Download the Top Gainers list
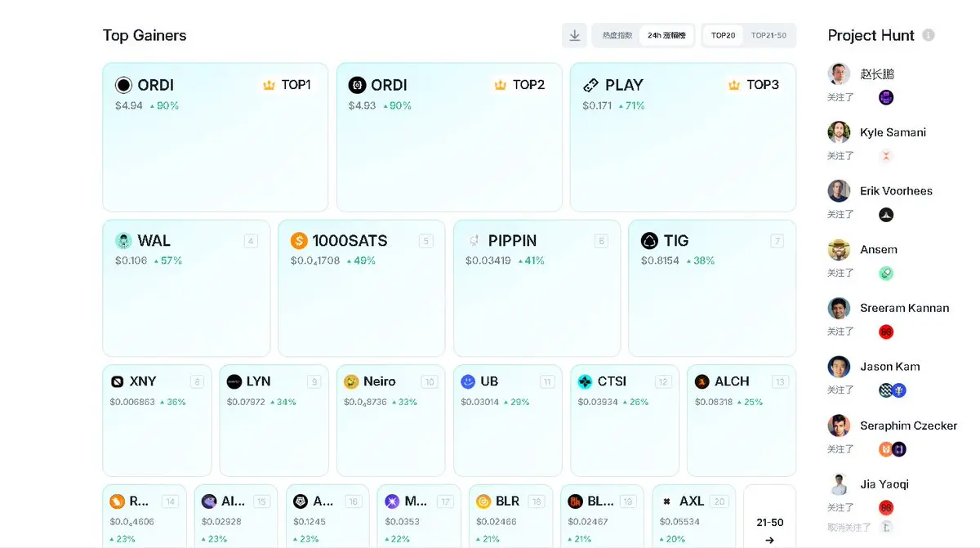The image size is (980, 548). [x=574, y=35]
